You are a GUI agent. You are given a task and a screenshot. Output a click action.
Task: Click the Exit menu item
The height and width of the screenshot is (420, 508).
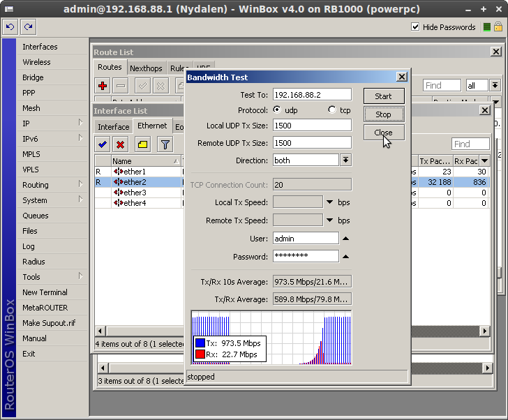[x=29, y=354]
